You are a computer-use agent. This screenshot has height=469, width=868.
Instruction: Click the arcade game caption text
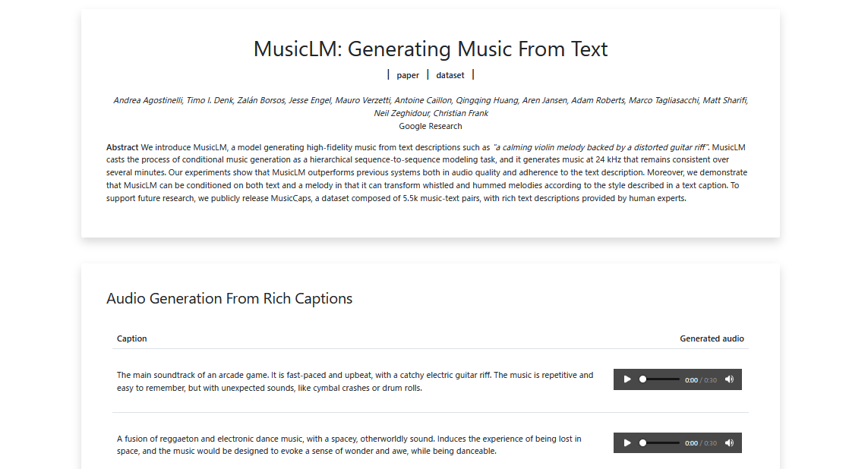click(355, 381)
